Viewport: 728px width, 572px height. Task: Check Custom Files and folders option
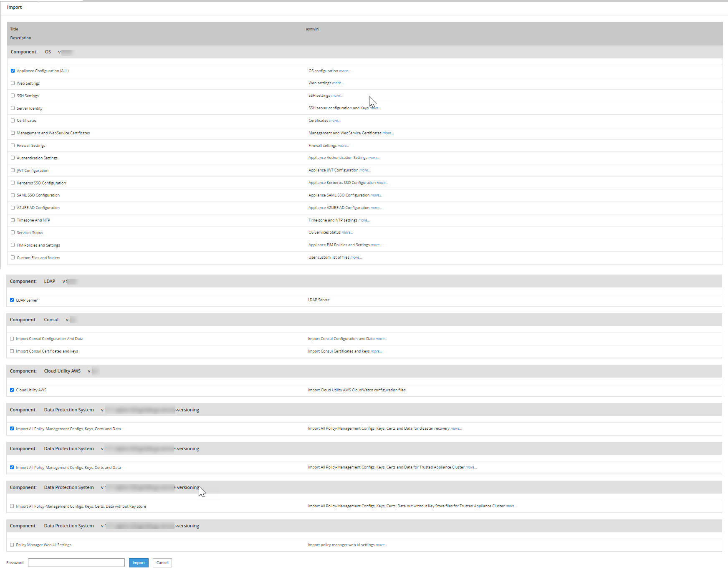[x=13, y=257]
